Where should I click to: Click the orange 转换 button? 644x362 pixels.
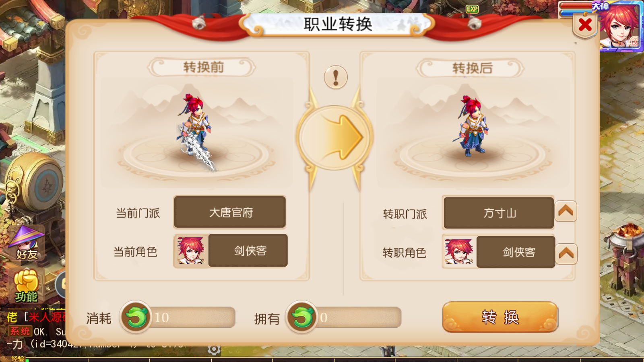click(500, 317)
